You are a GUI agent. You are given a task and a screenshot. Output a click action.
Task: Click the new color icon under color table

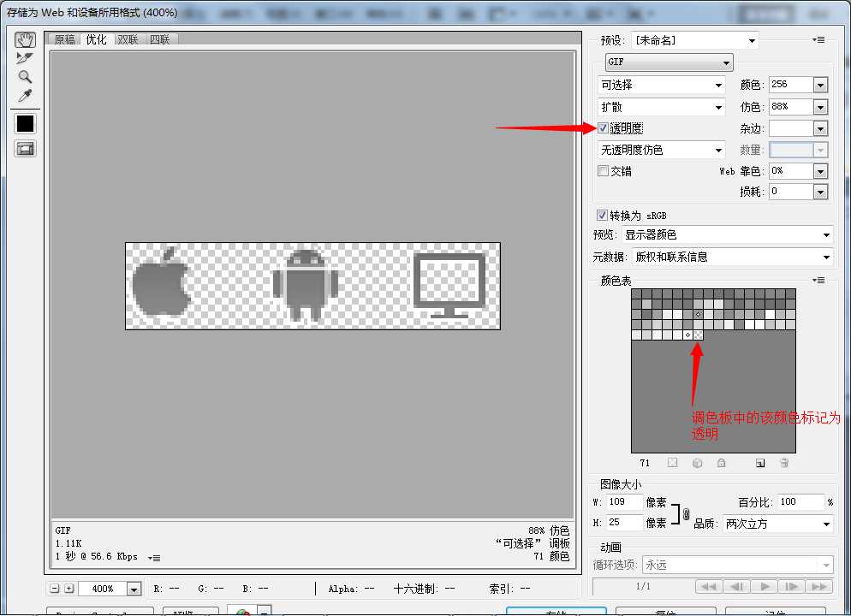pos(760,463)
